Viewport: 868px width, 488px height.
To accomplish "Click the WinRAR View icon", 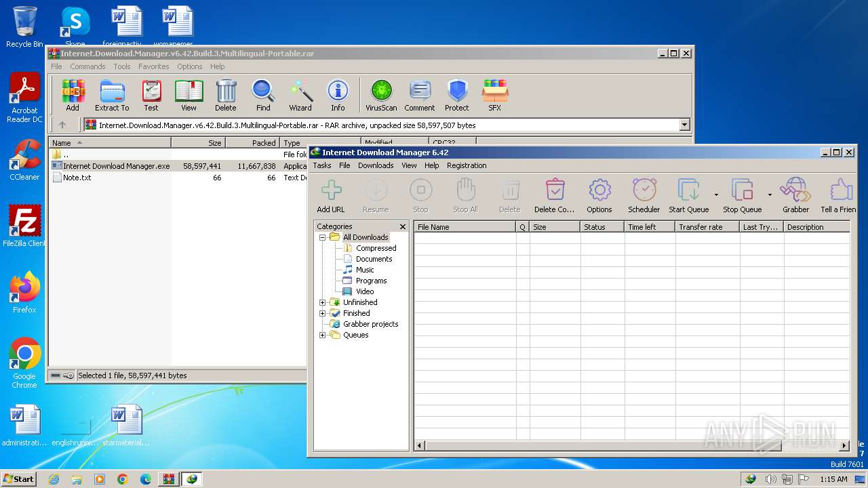I will [x=189, y=96].
